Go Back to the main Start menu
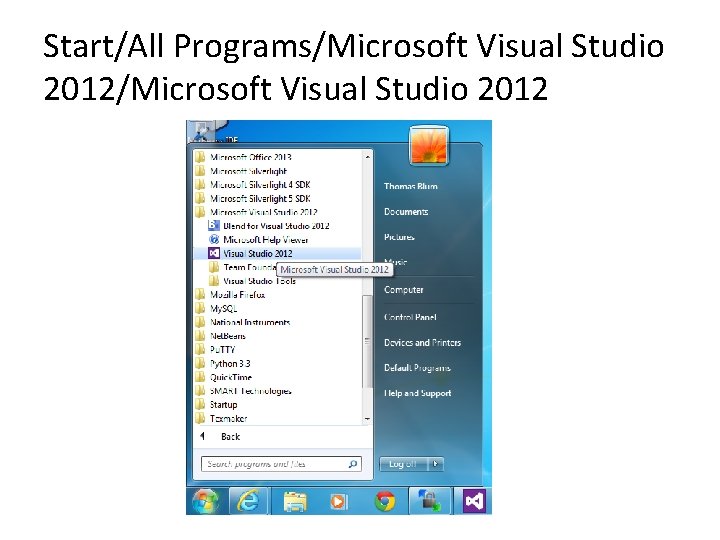Image resolution: width=720 pixels, height=540 pixels. pyautogui.click(x=231, y=436)
